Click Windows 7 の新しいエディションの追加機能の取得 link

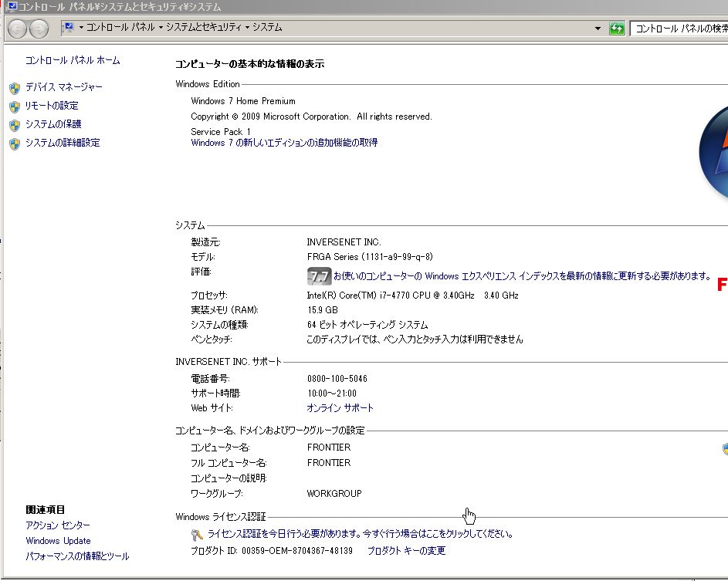click(x=284, y=143)
